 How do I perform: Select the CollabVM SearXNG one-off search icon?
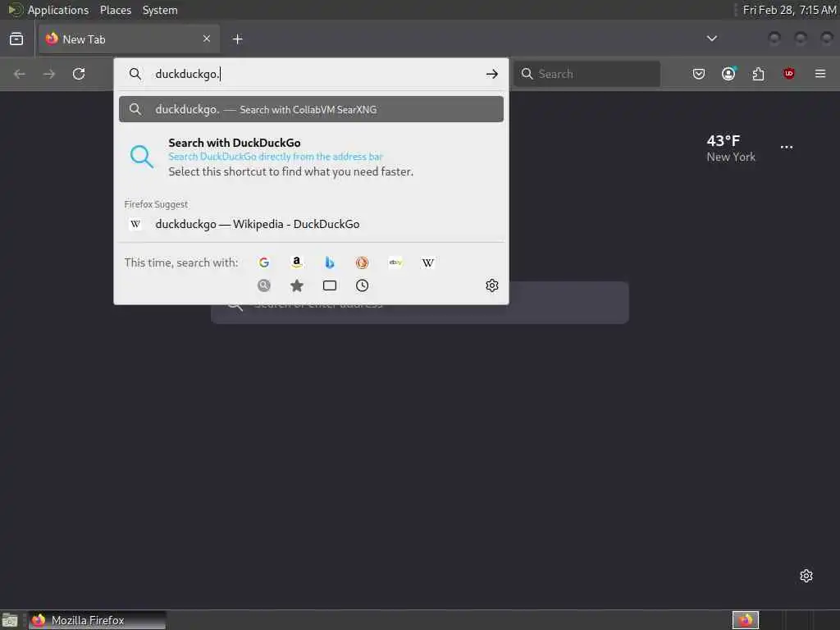click(263, 285)
